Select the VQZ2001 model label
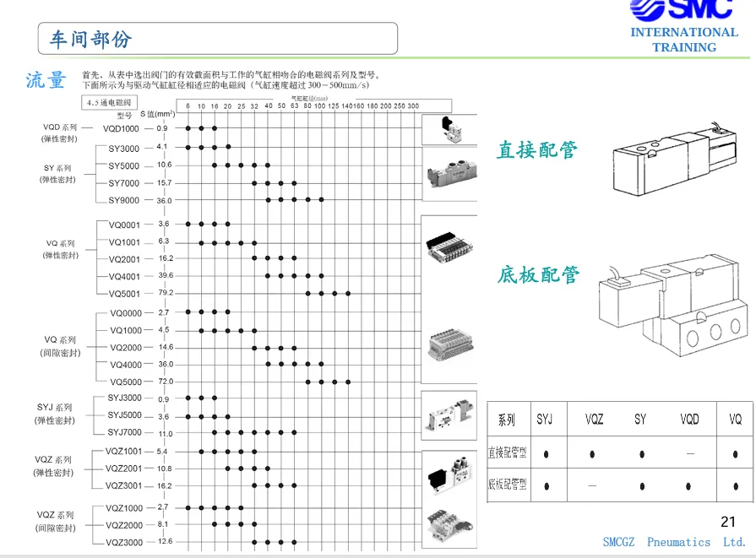Screen dimensions: 756x558 click(x=124, y=469)
